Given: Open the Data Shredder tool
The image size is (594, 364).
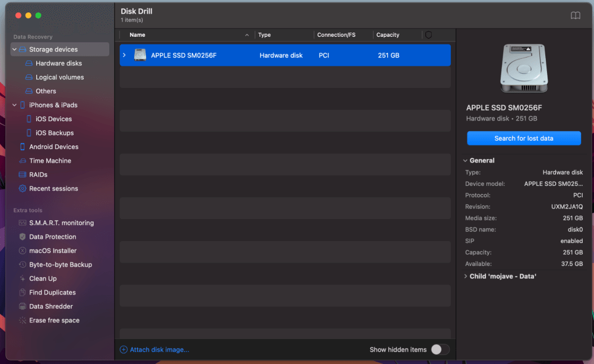Looking at the screenshot, I should pyautogui.click(x=51, y=306).
